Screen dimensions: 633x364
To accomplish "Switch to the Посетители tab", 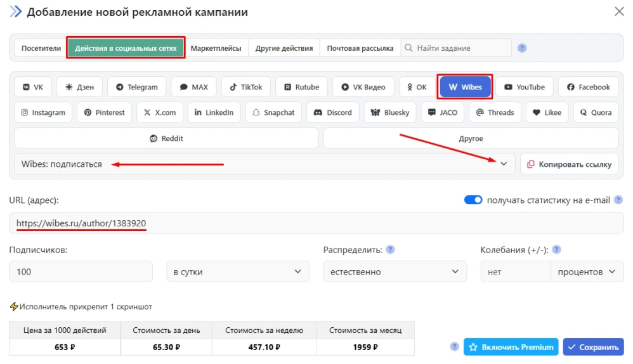I will click(41, 48).
